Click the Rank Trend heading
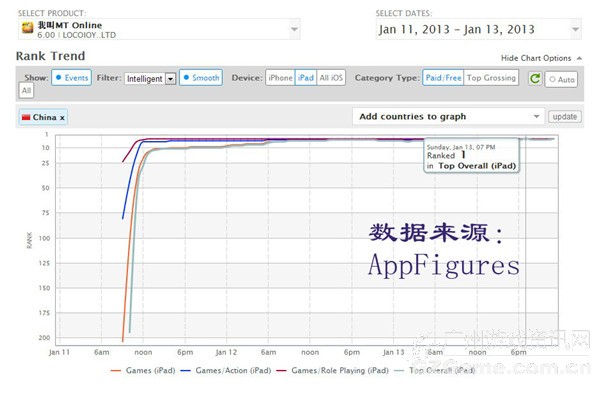The image size is (600, 394). (x=51, y=56)
